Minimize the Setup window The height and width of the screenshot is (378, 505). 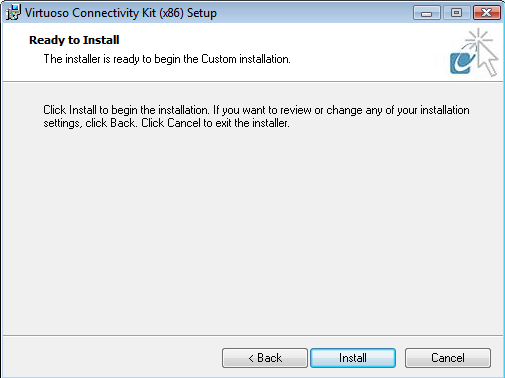(x=426, y=13)
